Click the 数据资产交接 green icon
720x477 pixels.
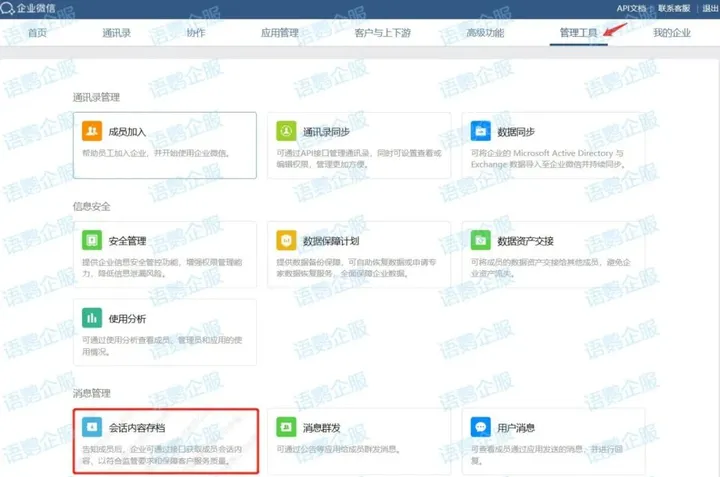pyautogui.click(x=481, y=241)
